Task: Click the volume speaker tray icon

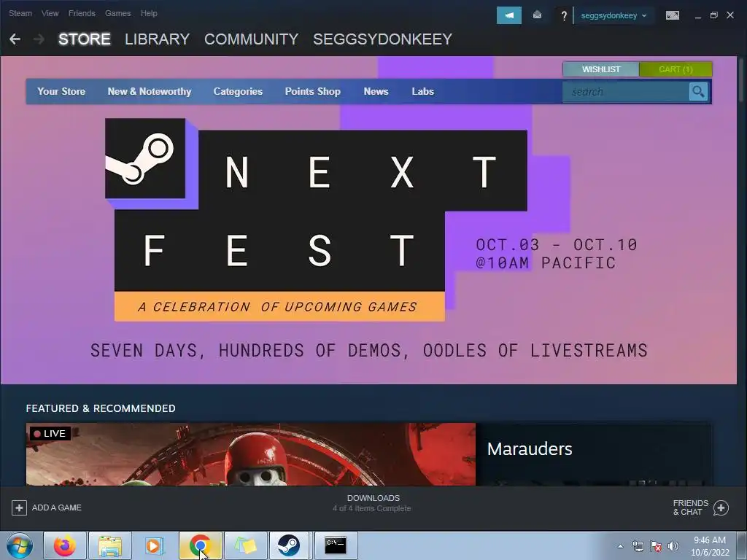Action: (x=673, y=546)
